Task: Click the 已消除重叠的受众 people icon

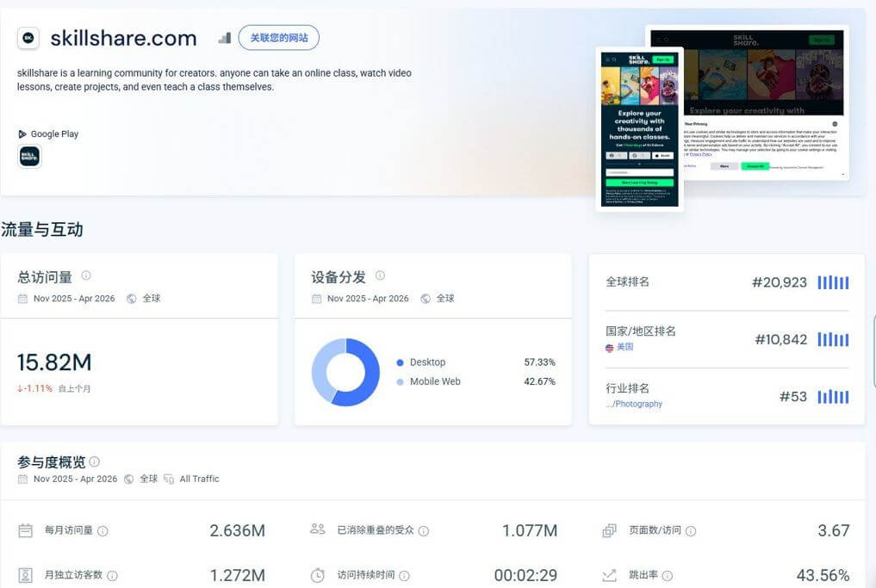Action: pos(317,529)
